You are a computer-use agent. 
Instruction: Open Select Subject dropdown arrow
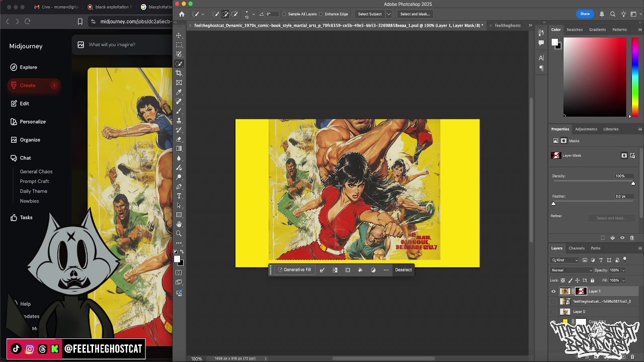388,14
